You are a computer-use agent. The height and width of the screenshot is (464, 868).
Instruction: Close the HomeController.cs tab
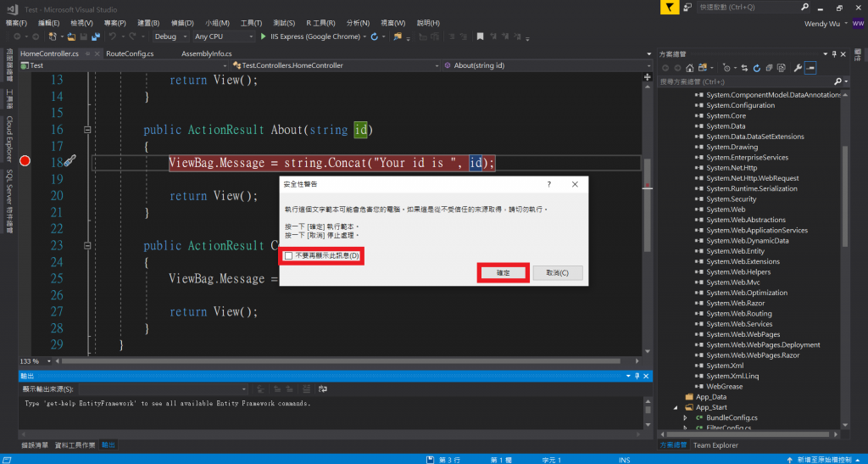point(97,53)
